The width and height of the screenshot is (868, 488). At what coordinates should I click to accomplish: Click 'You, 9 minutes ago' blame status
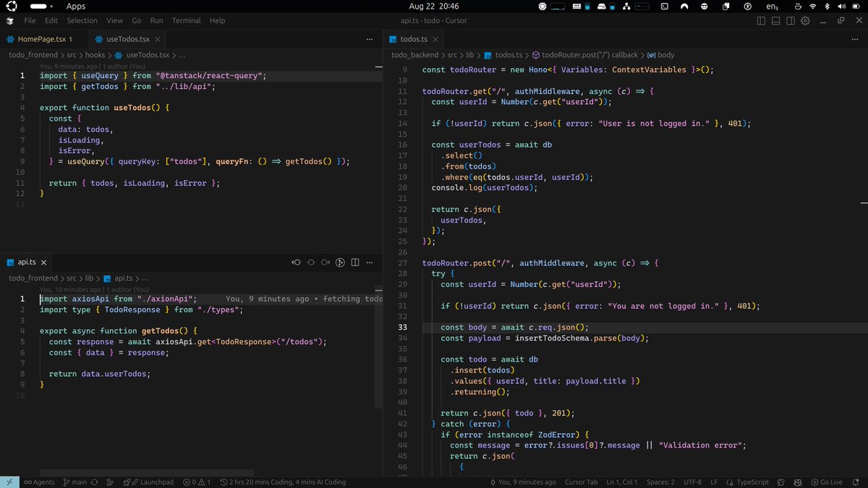(x=522, y=482)
